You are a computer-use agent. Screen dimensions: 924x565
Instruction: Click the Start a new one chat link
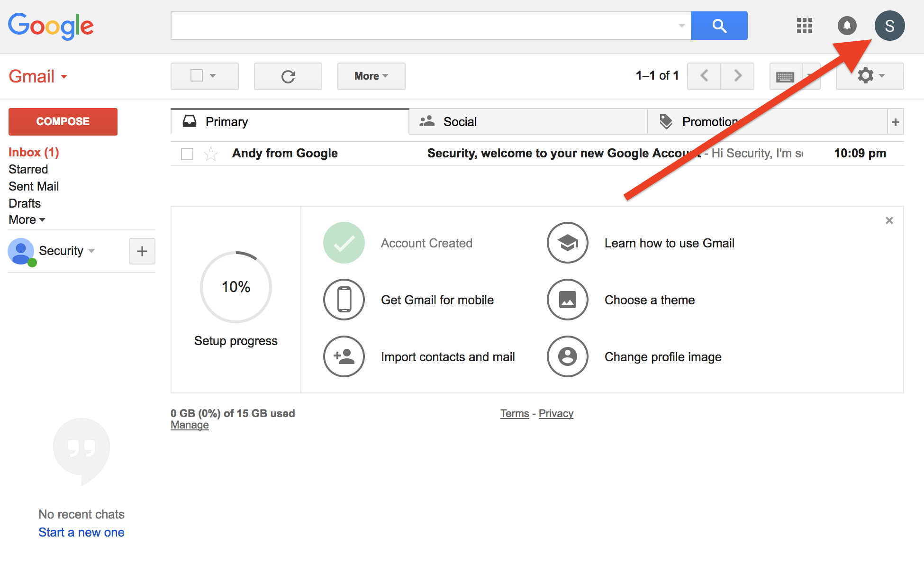81,532
